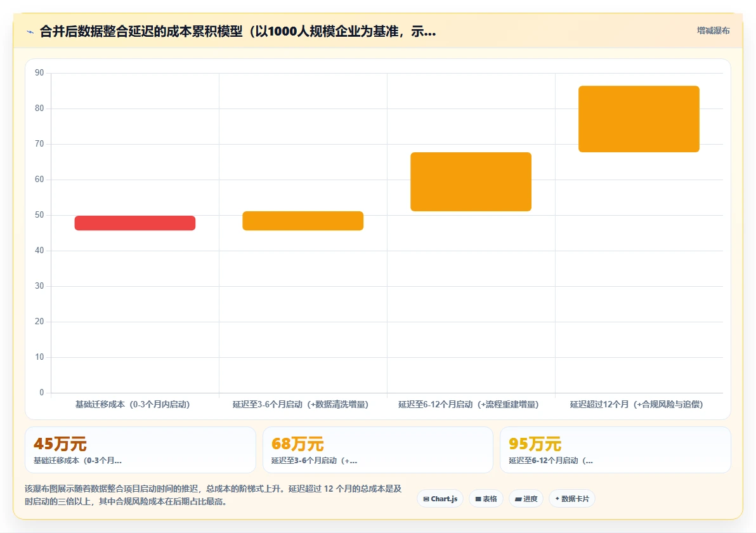
Task: Click the x-axis label 基础迁移成本（0-3个月内启动）
Action: (133, 404)
